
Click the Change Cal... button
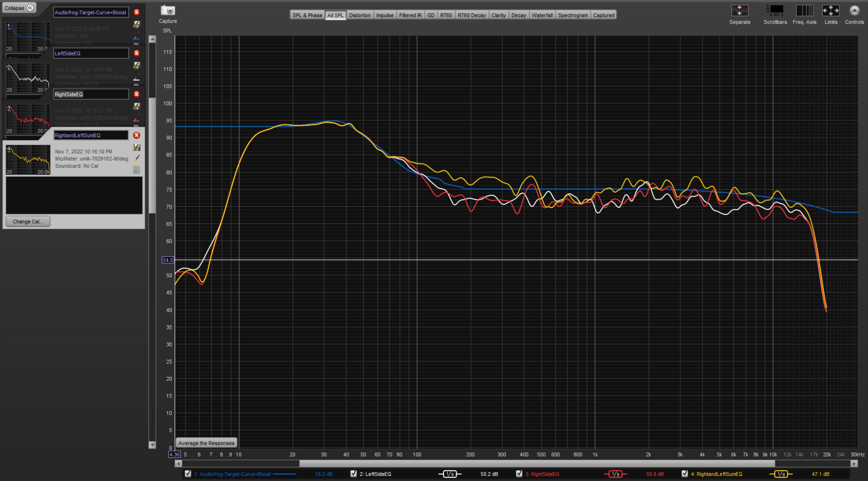pos(28,222)
